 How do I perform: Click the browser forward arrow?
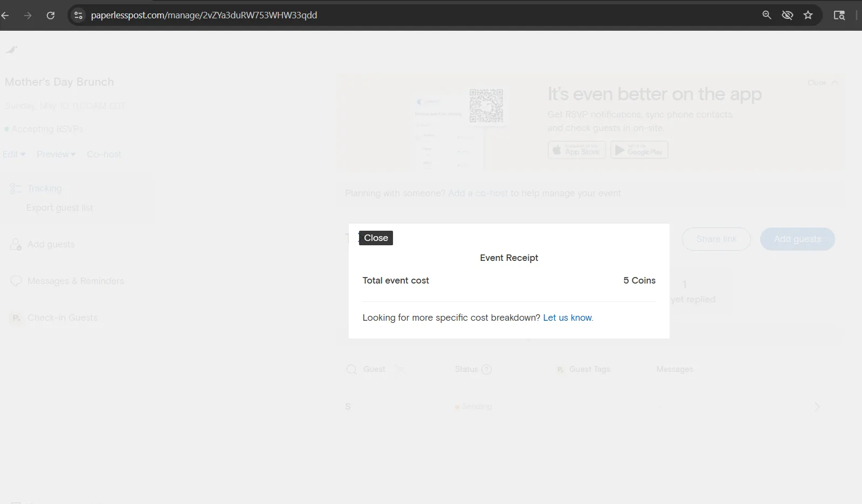pos(27,15)
